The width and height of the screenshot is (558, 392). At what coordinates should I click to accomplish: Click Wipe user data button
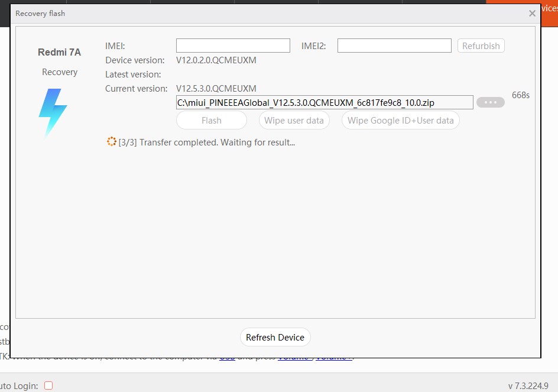(x=294, y=121)
